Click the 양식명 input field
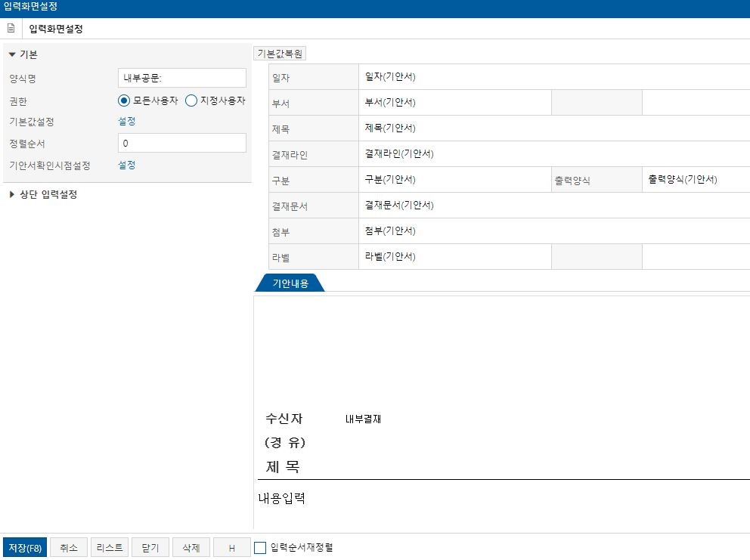Image resolution: width=750 pixels, height=560 pixels. tap(181, 78)
